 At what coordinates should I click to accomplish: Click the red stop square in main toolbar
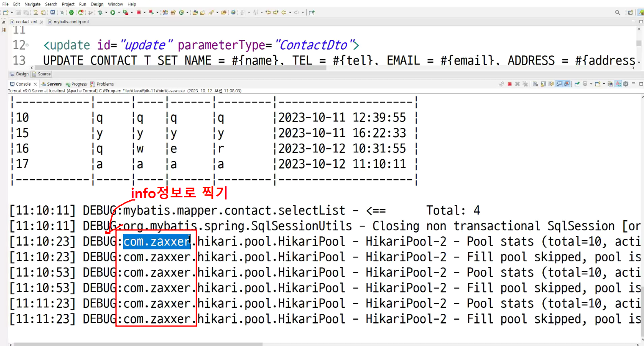point(138,12)
